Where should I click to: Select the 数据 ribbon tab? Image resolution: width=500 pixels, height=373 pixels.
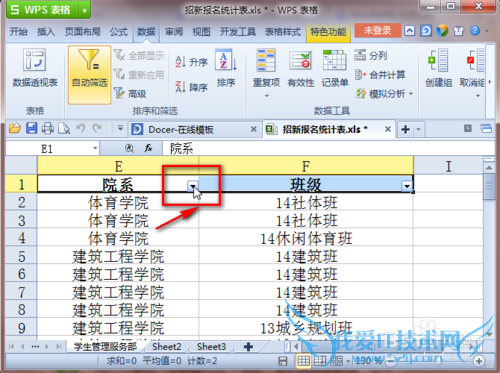coord(146,32)
